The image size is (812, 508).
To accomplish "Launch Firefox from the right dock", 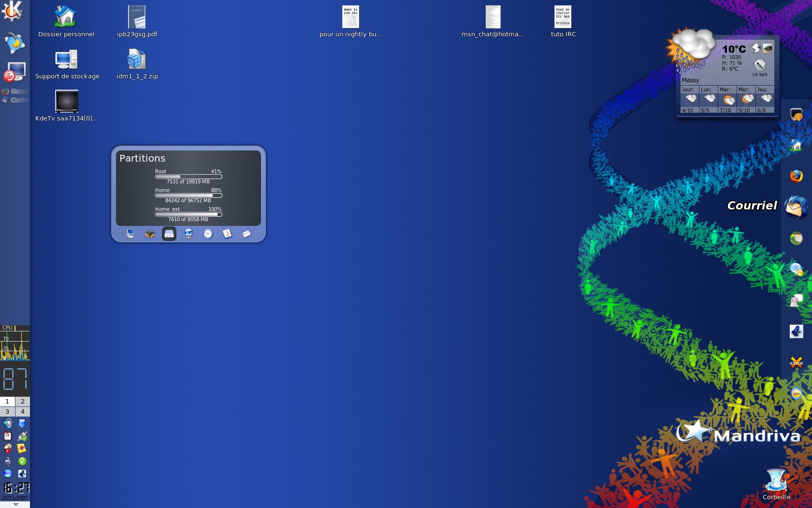I will (796, 176).
